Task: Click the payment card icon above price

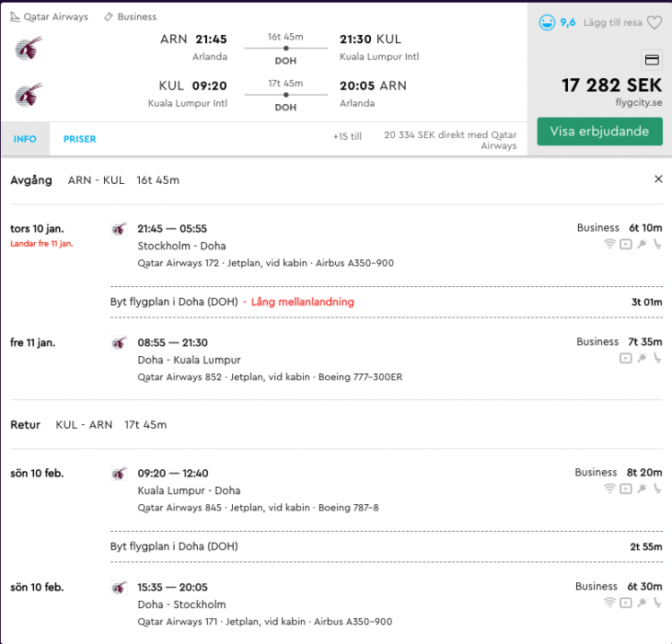Action: coord(652,61)
